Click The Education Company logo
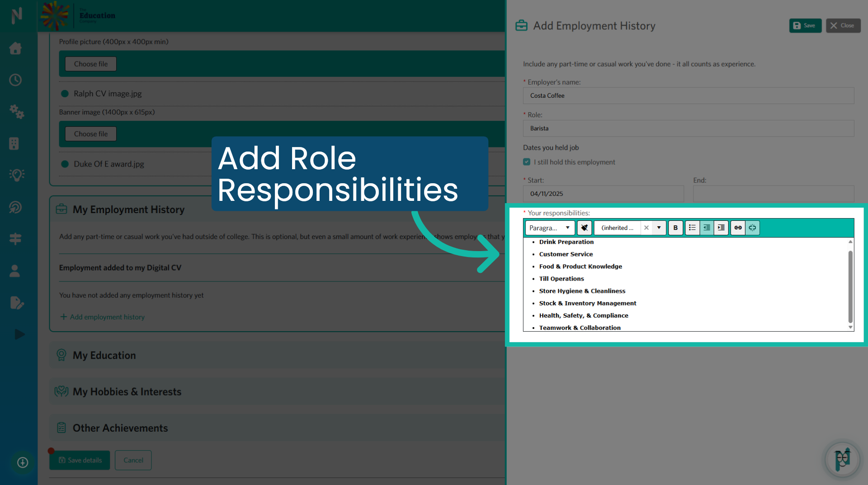This screenshot has width=868, height=485. 78,15
